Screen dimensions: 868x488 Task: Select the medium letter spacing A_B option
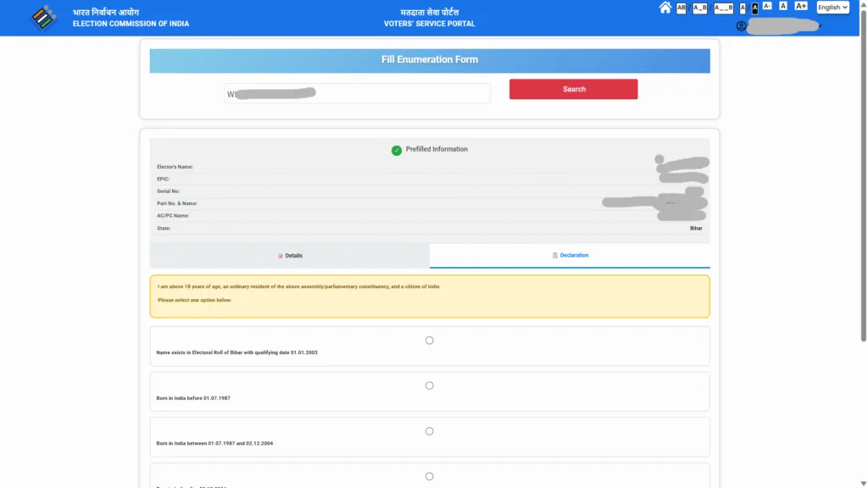(699, 8)
